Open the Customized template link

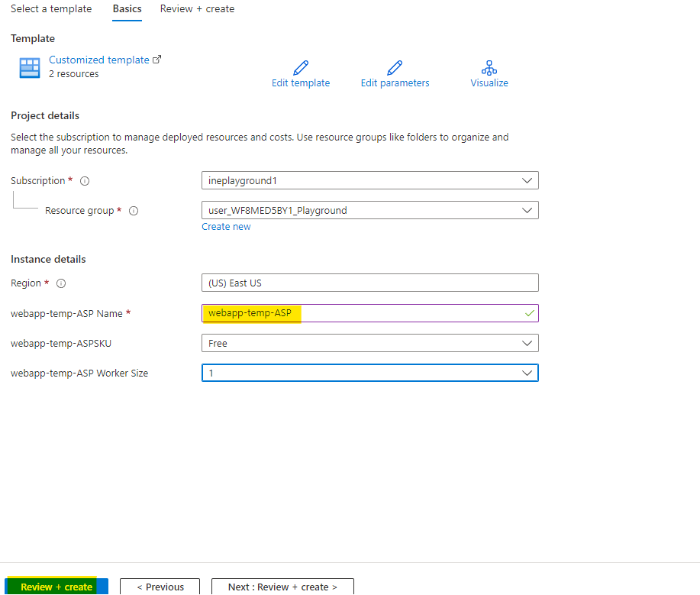tap(98, 60)
